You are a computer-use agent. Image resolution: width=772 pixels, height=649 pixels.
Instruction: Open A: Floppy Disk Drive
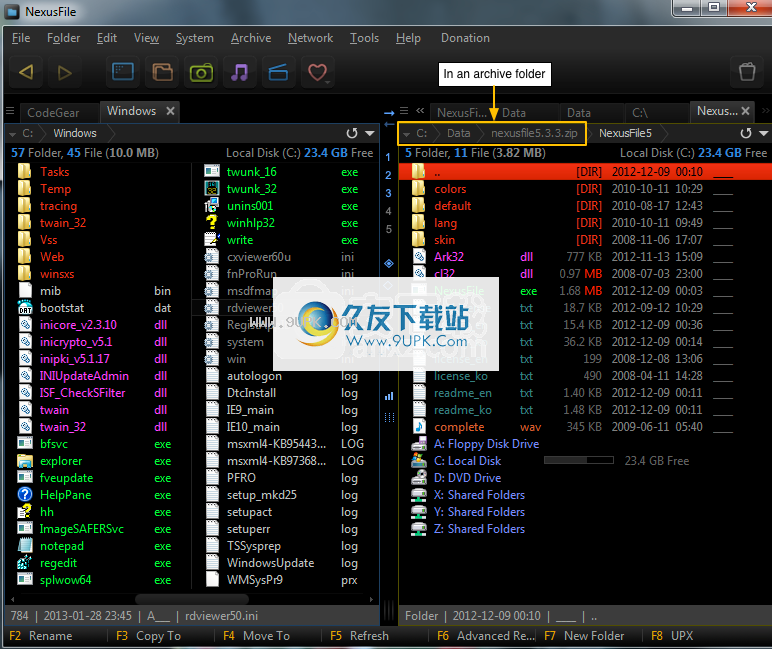(x=486, y=444)
